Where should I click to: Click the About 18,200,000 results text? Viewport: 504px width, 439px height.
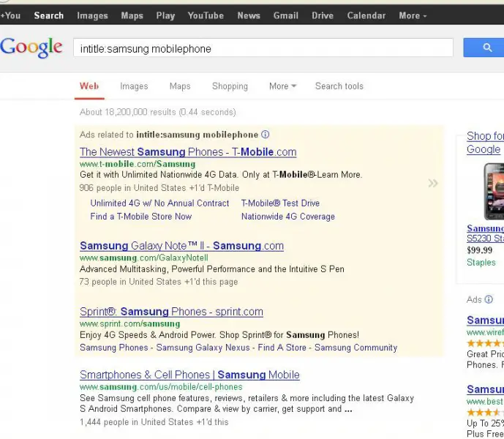coord(158,112)
